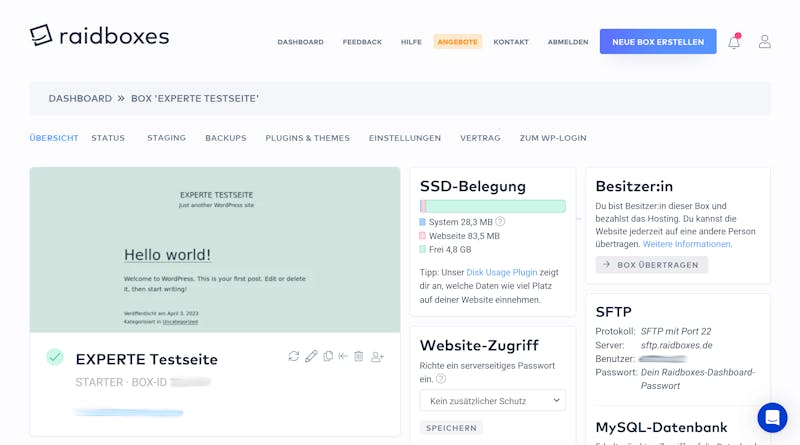The image size is (800, 445).
Task: Click the EXPERTE Testseite site preview thumbnail
Action: tap(215, 250)
